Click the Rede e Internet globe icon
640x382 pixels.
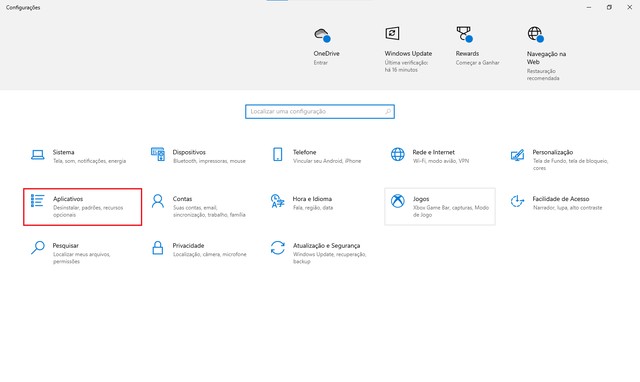coord(398,154)
